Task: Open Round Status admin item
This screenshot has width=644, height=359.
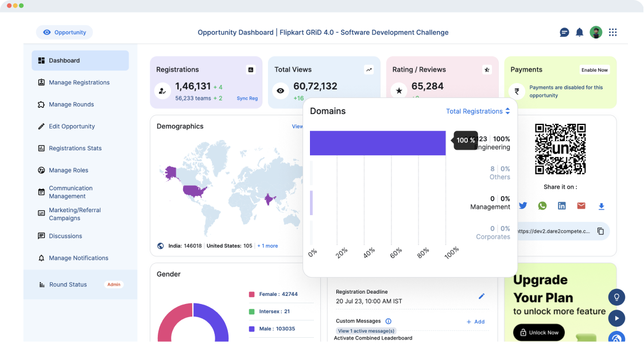Action: tap(80, 284)
